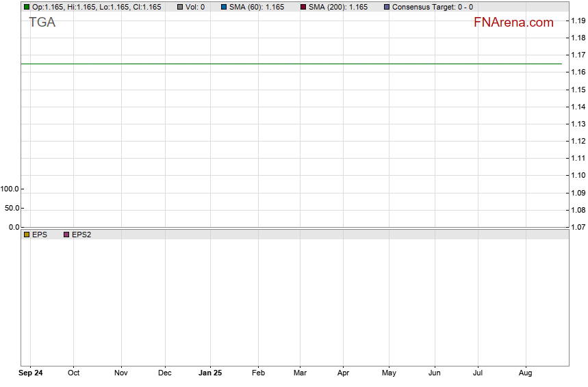Click the 100.0 volume axis label
Screen dimensions: 588x387
[10, 189]
